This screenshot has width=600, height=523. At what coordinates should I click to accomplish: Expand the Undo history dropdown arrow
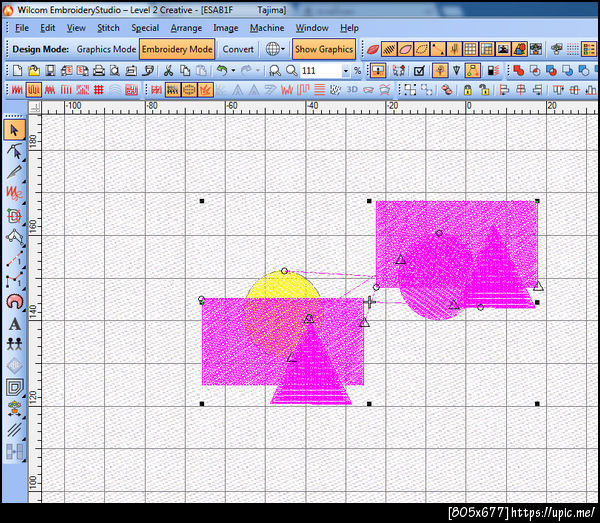tap(233, 71)
